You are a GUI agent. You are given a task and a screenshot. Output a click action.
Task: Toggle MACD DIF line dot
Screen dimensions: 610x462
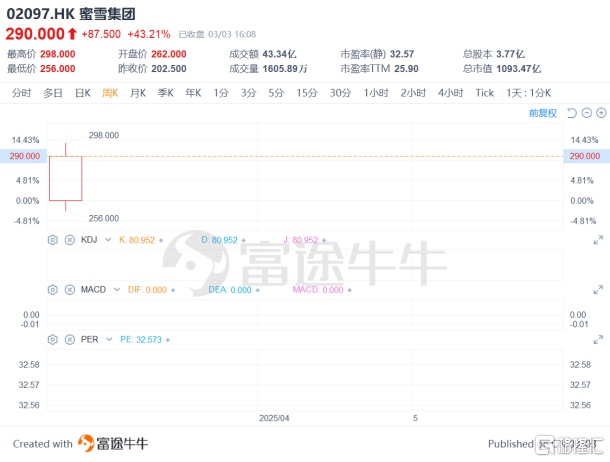pyautogui.click(x=174, y=289)
